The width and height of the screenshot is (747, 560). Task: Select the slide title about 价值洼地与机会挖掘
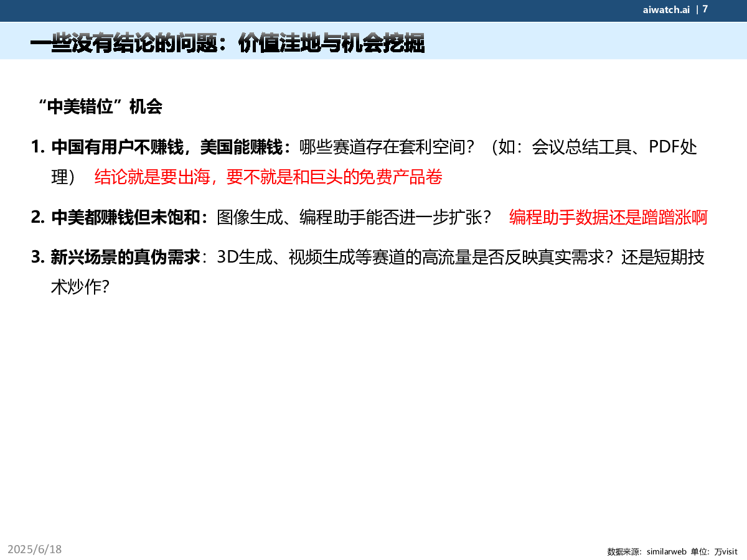pos(228,44)
